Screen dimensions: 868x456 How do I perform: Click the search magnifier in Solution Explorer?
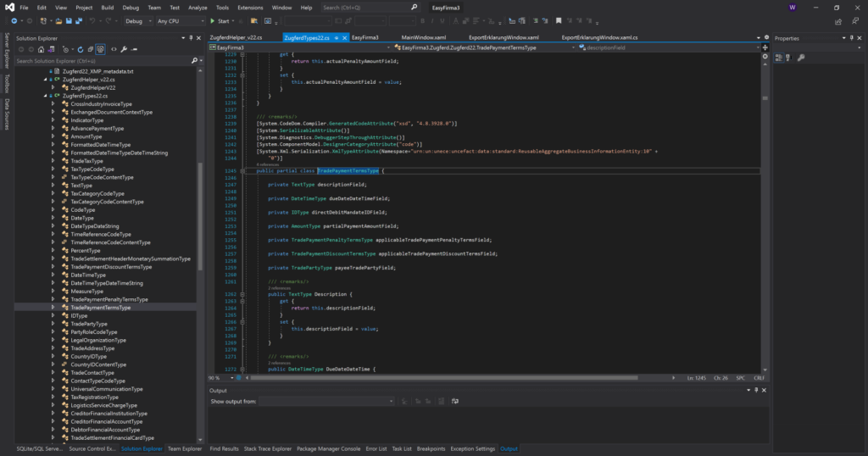point(194,61)
